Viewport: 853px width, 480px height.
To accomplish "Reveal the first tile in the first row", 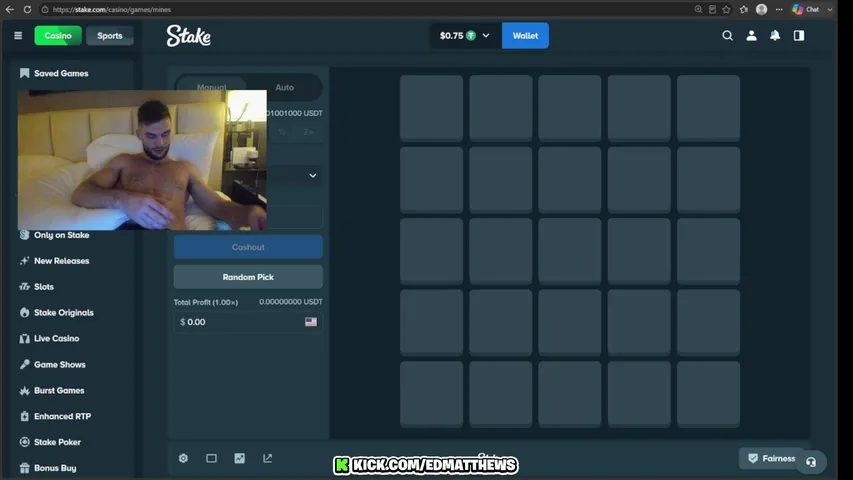I will click(431, 107).
